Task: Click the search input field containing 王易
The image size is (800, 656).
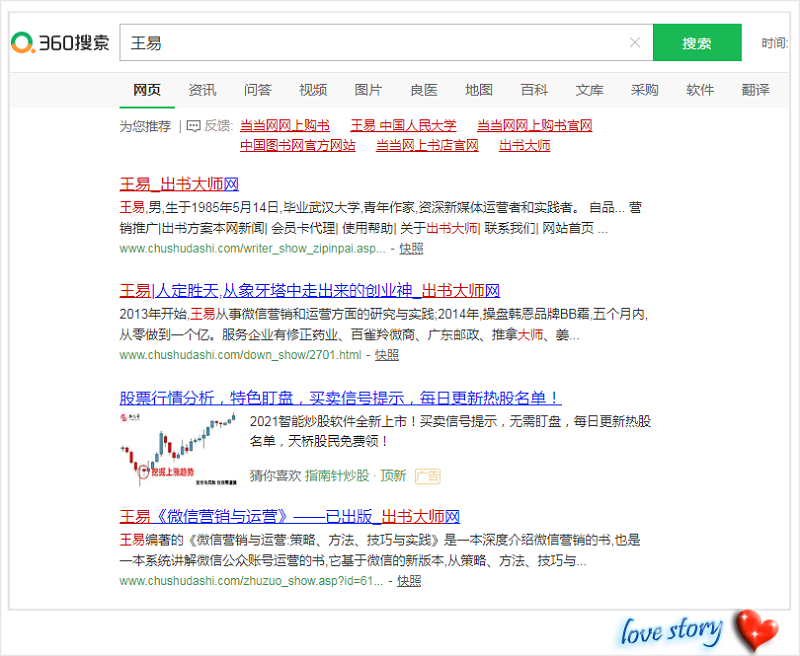Action: coord(370,43)
